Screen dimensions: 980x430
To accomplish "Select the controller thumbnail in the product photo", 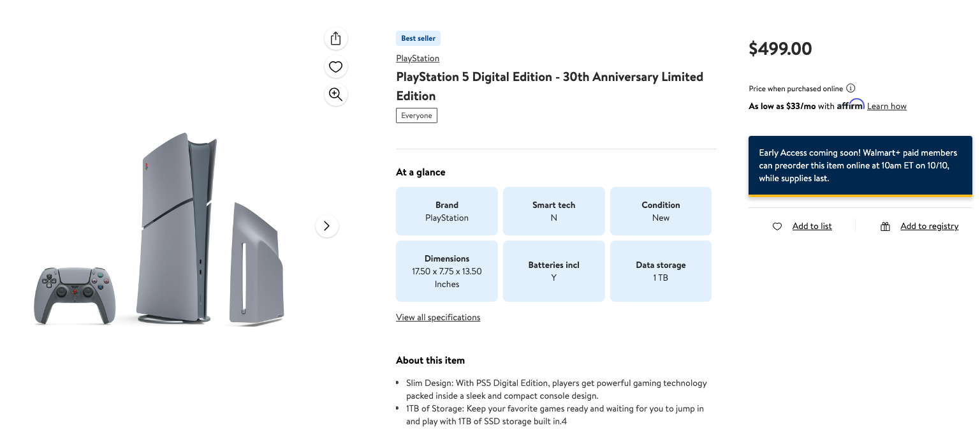I will 74,295.
